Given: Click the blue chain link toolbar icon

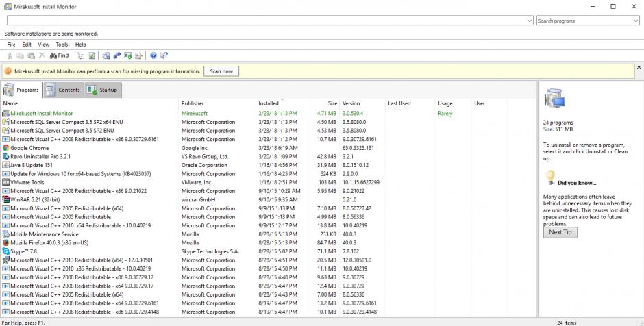Looking at the screenshot, I should tap(117, 55).
